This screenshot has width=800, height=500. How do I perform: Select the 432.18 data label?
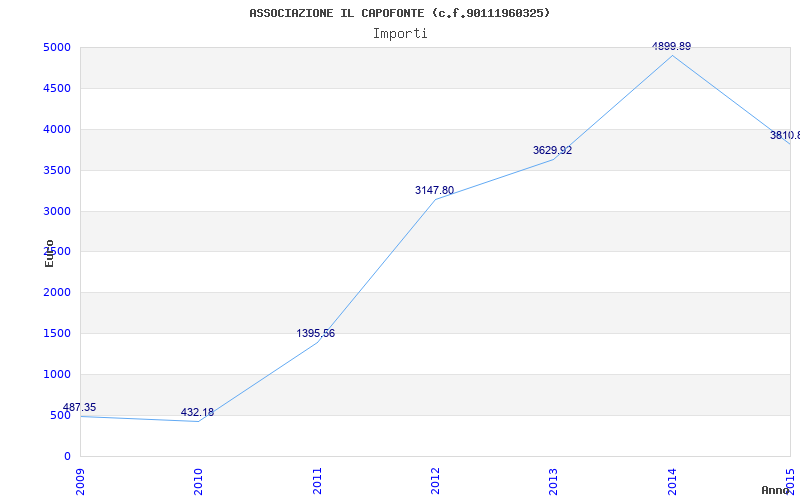[197, 412]
